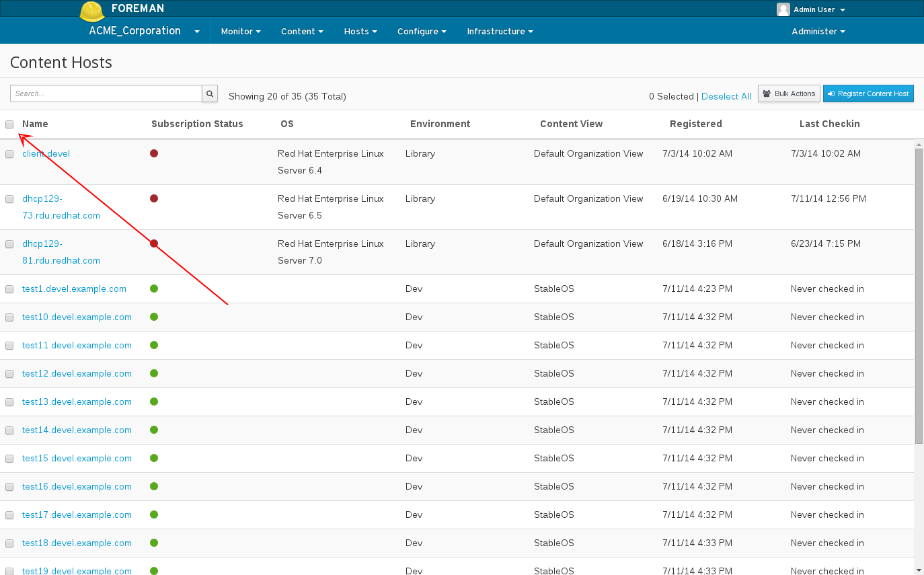The height and width of the screenshot is (575, 924).
Task: Click the '6/23/14 7:15 PM' checkin cell
Action: coord(826,243)
